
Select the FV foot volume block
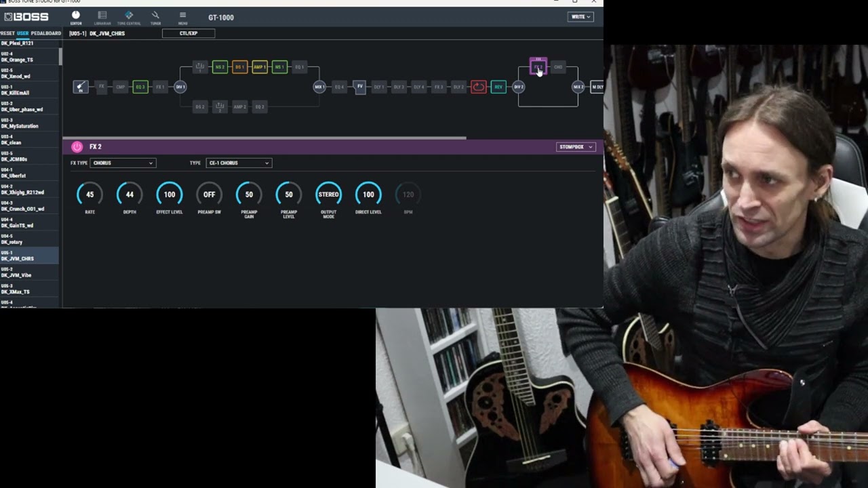359,87
